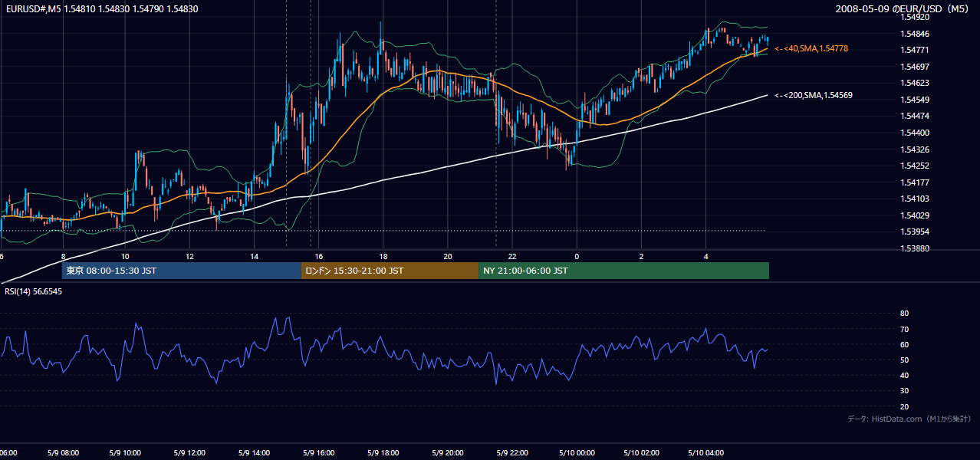Click price axis value 1.54029
This screenshot has height=460, width=980.
[915, 215]
